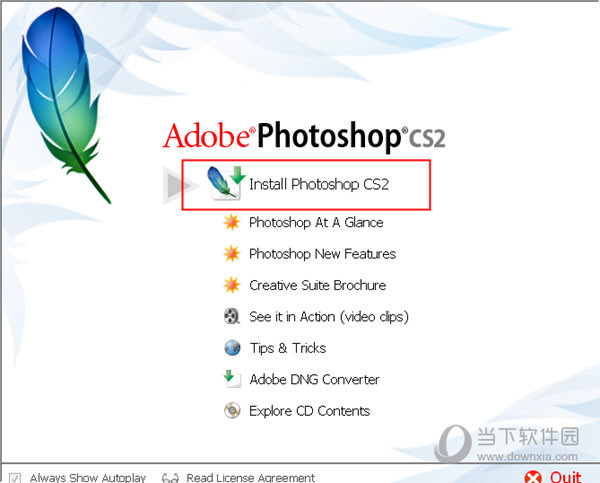
Task: Click the starburst icon beside Photoshop New Features
Action: pos(232,253)
